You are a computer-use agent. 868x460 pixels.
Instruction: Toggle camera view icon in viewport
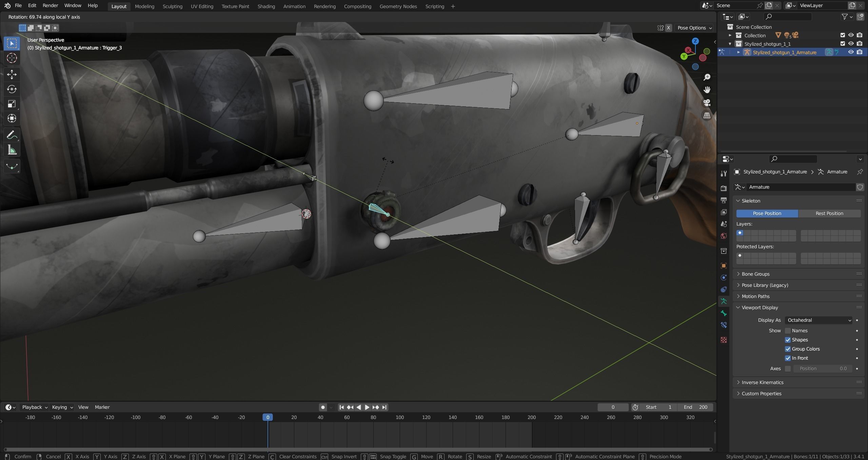coord(707,103)
